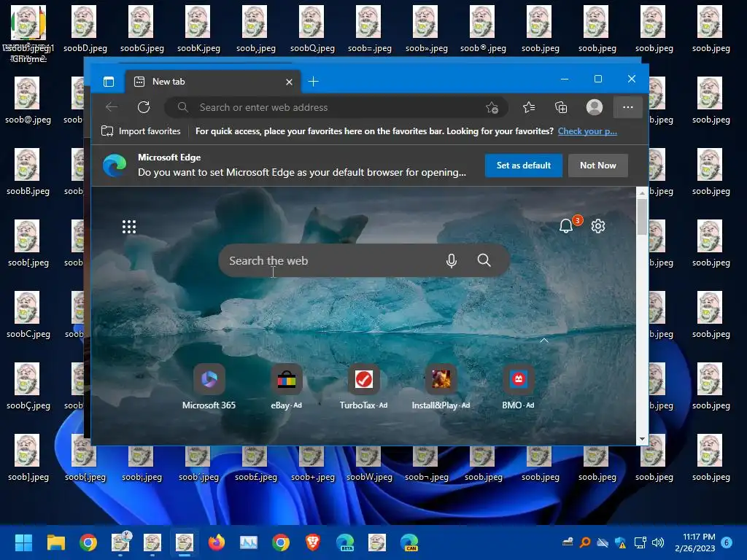747x560 pixels.
Task: Select soob+.jpeg on desktop
Action: [x=312, y=464]
